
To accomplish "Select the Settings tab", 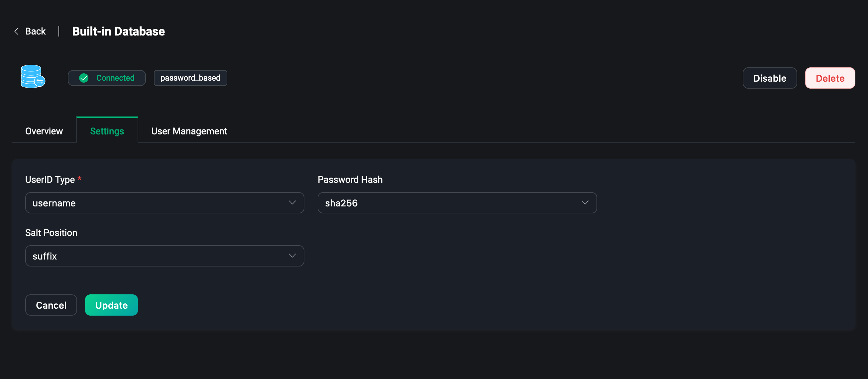I will (x=107, y=131).
